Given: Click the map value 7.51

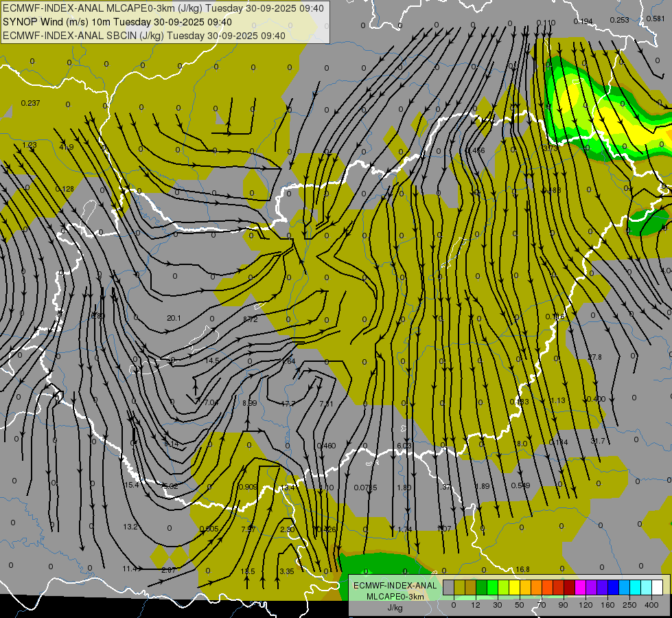Looking at the screenshot, I should coord(326,404).
